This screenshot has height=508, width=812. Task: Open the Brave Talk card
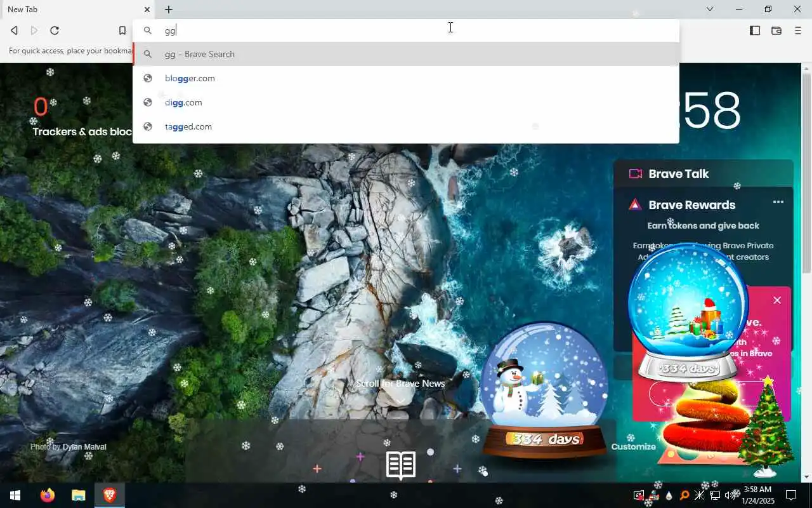703,173
